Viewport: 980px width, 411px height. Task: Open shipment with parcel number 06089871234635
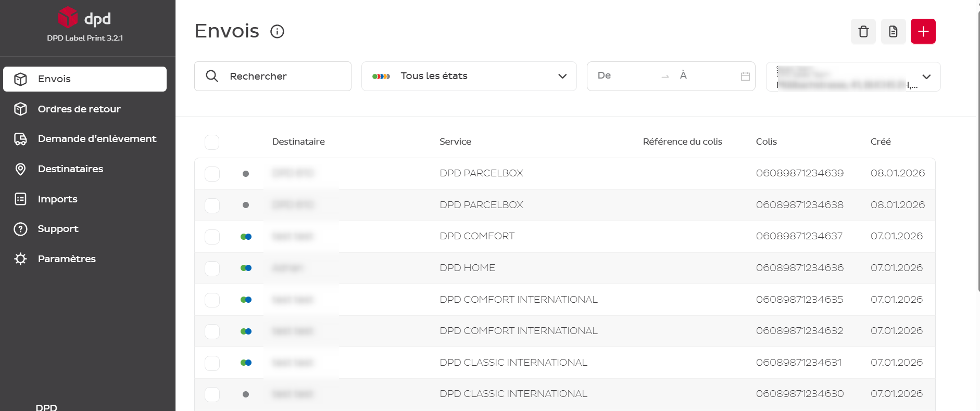point(799,300)
